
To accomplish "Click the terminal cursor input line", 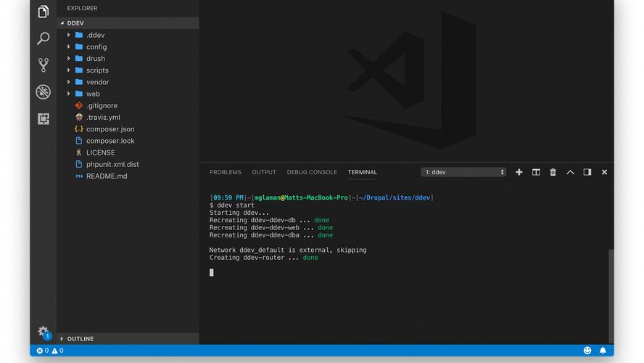I will click(x=212, y=272).
